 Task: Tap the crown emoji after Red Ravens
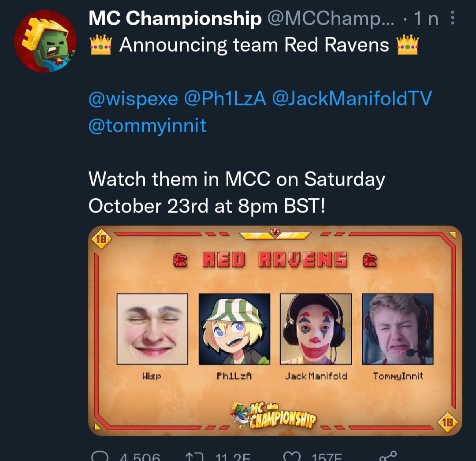click(x=408, y=45)
